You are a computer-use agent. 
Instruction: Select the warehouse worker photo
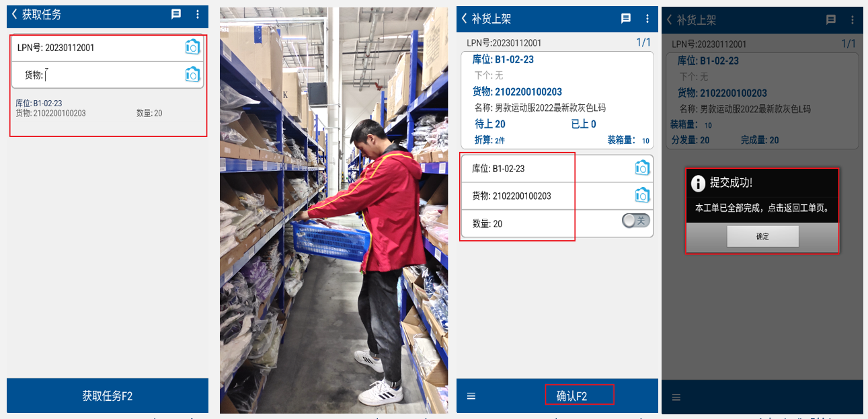point(334,211)
